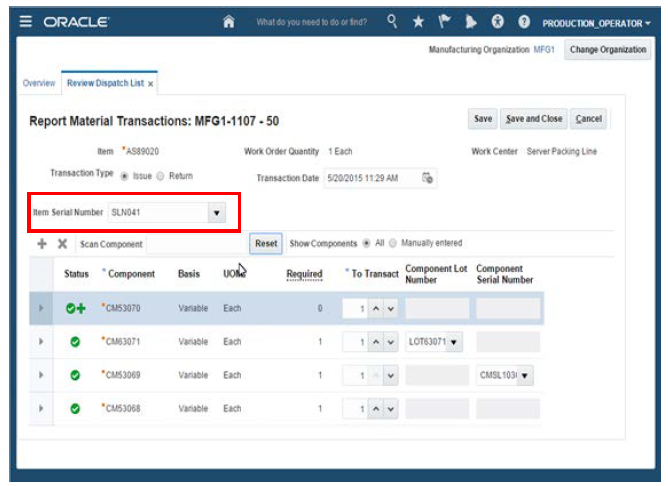This screenshot has height=486, width=668.
Task: Cancel the material transaction
Action: pyautogui.click(x=588, y=119)
